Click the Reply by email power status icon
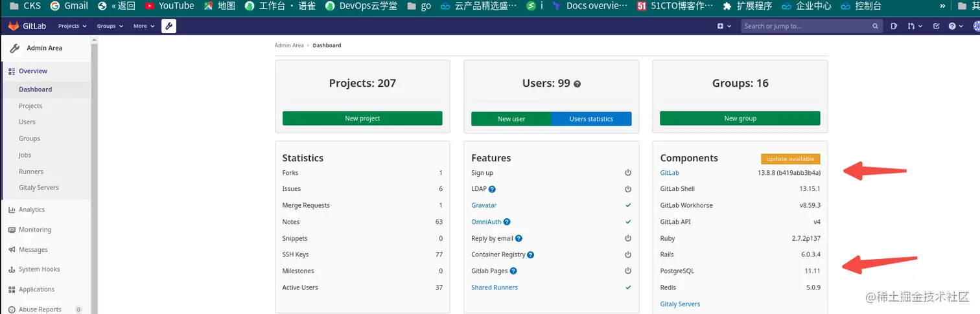980x314 pixels. [628, 238]
